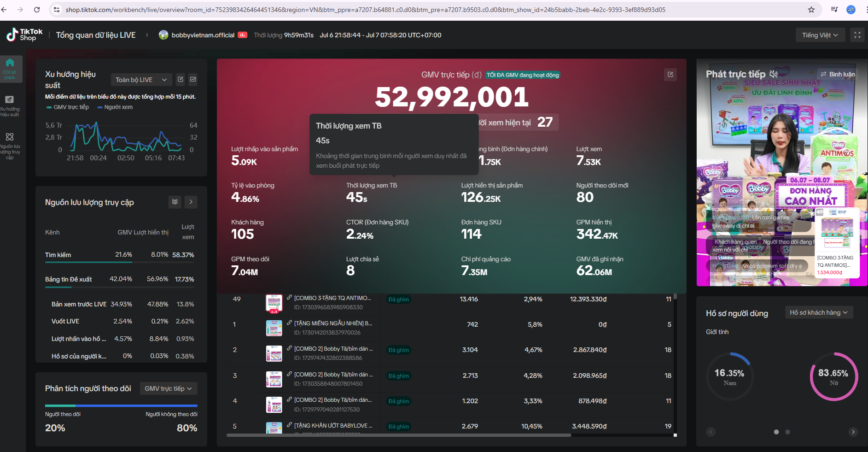Click Đã ghim tag on product row 3
Screen dimensions: 868x452
pyautogui.click(x=398, y=376)
